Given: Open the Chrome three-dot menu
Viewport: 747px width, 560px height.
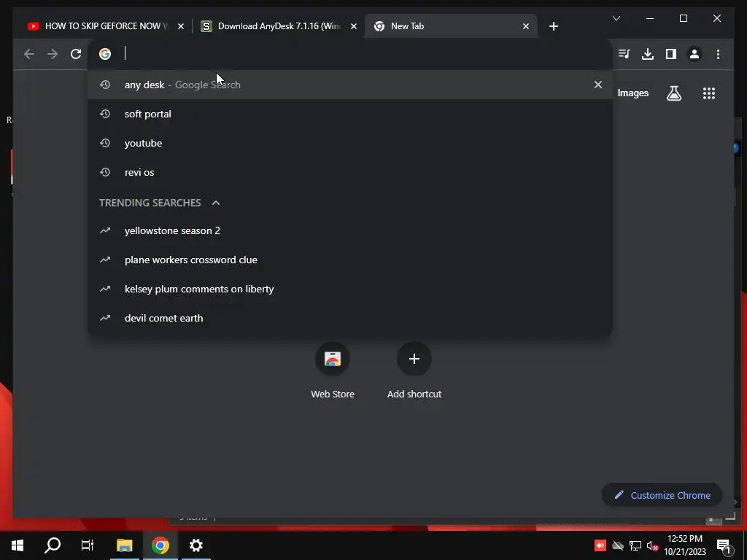Looking at the screenshot, I should [718, 54].
